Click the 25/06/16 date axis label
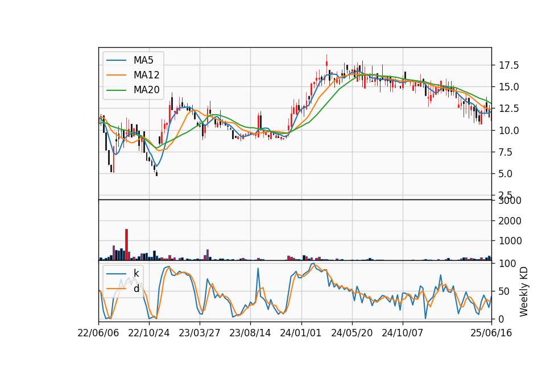The width and height of the screenshot is (546, 392). pyautogui.click(x=491, y=333)
